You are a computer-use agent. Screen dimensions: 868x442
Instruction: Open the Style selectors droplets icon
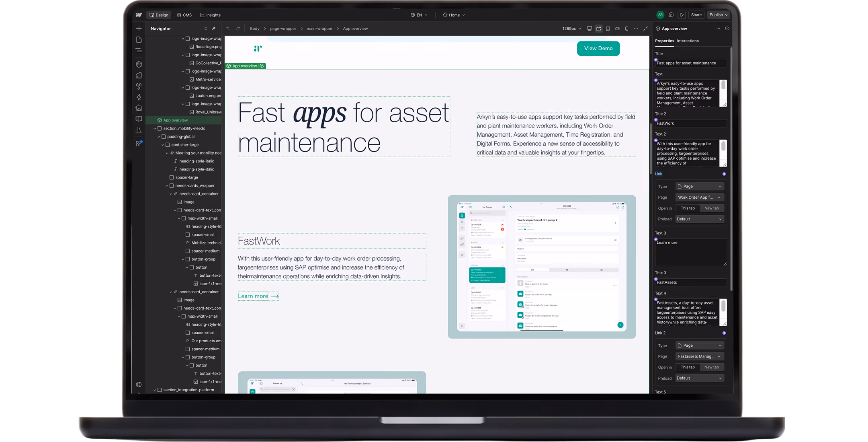coord(139,86)
